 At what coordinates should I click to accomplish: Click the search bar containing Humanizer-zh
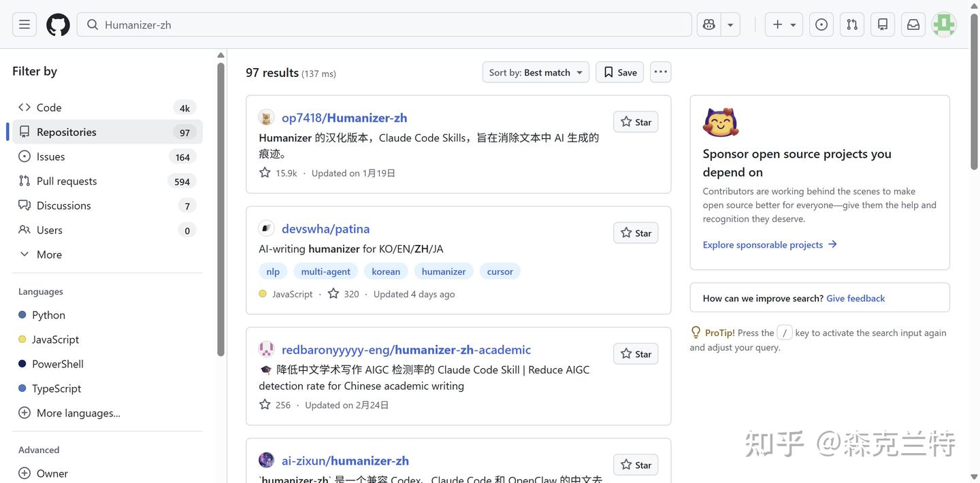pos(385,24)
